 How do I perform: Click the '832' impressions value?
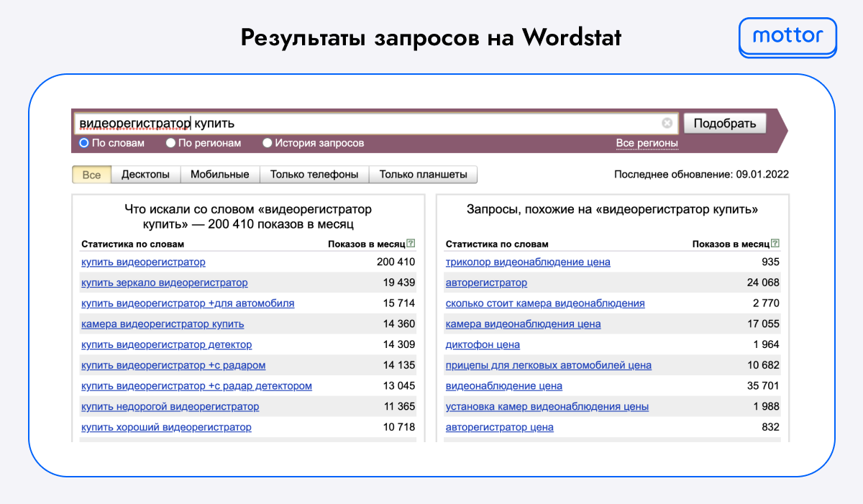(x=770, y=427)
